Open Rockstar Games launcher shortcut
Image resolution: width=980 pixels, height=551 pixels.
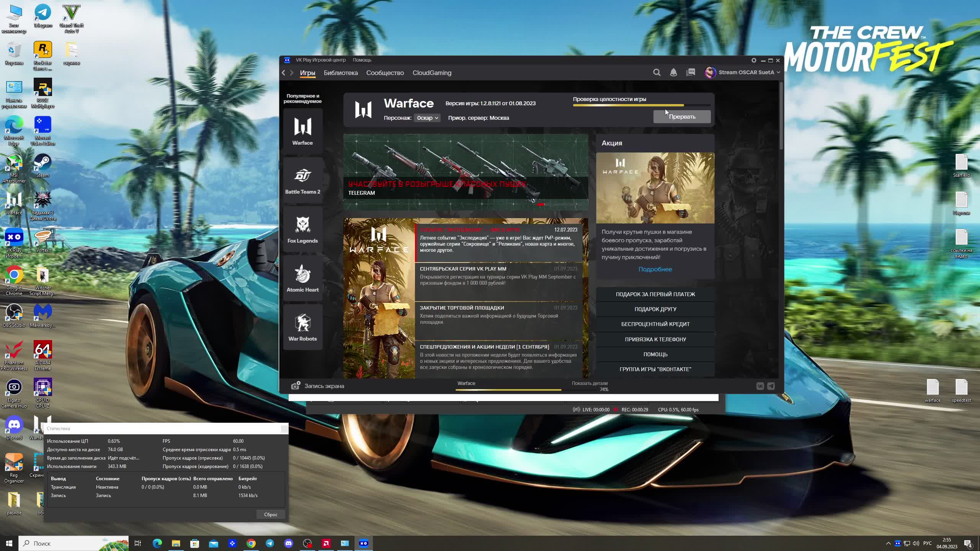pyautogui.click(x=42, y=56)
